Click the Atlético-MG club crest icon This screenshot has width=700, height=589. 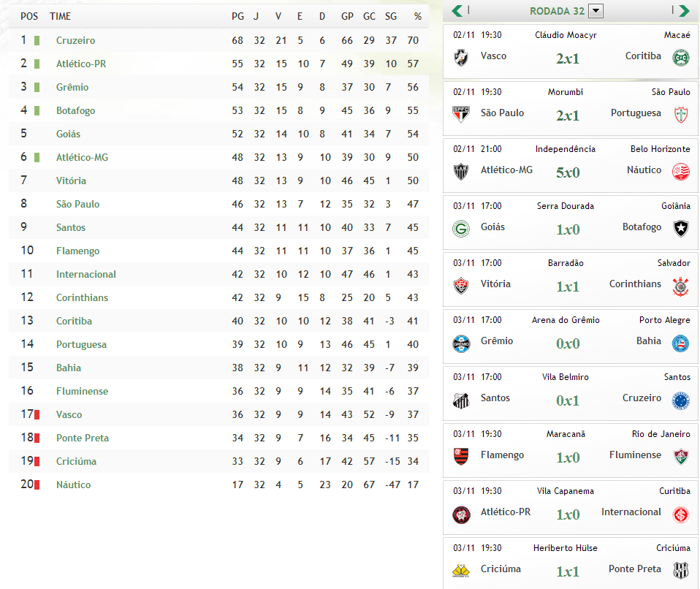click(x=461, y=171)
